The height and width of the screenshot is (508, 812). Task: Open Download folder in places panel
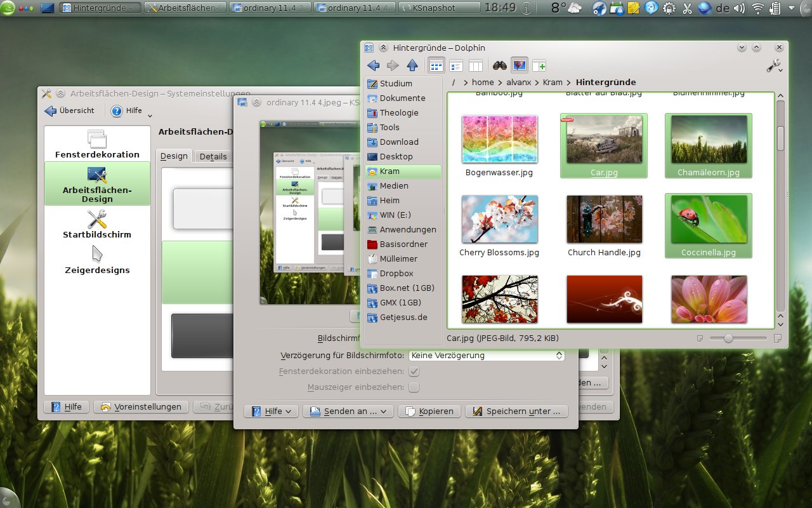tap(403, 142)
